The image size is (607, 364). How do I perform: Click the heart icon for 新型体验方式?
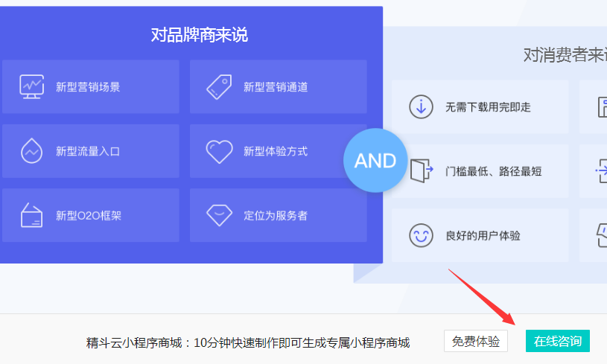pyautogui.click(x=219, y=151)
